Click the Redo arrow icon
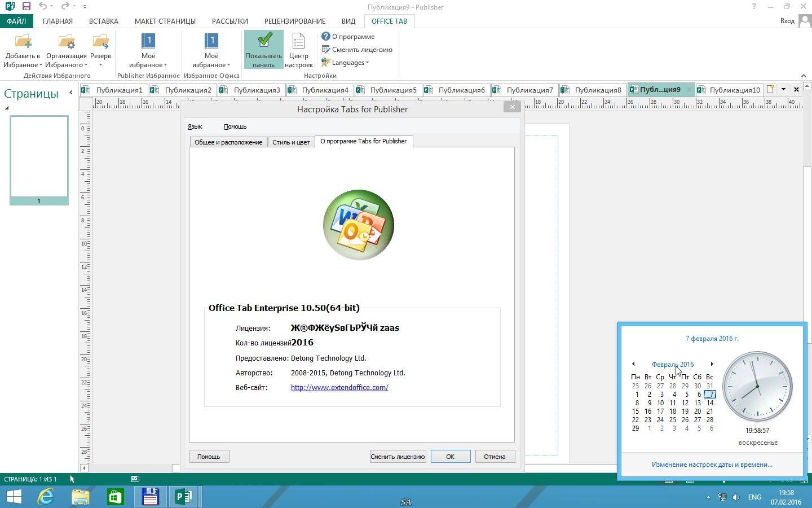This screenshot has height=508, width=812. point(65,7)
